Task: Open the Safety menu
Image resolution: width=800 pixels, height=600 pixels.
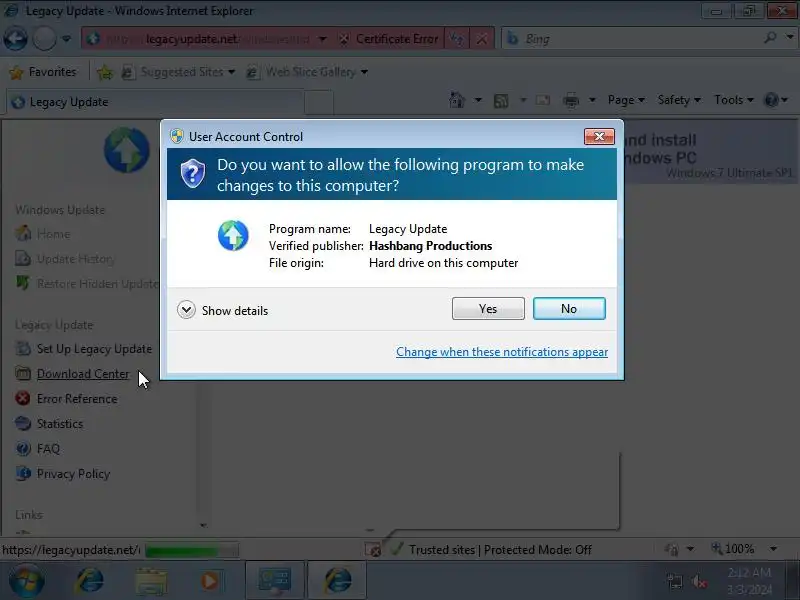Action: pos(679,100)
